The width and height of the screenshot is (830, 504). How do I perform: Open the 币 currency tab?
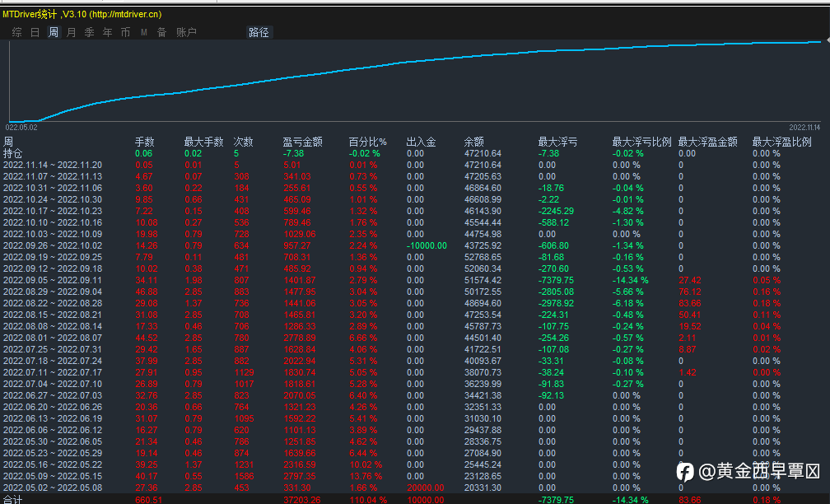pyautogui.click(x=125, y=32)
